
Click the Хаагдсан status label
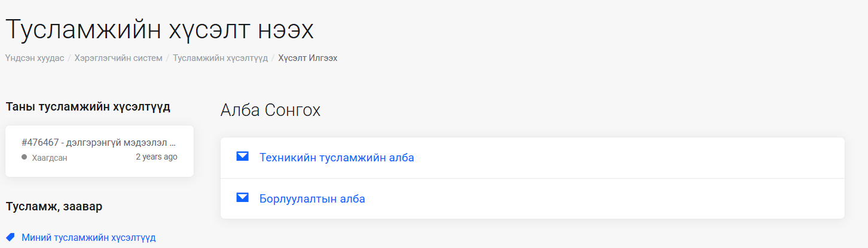pyautogui.click(x=50, y=158)
